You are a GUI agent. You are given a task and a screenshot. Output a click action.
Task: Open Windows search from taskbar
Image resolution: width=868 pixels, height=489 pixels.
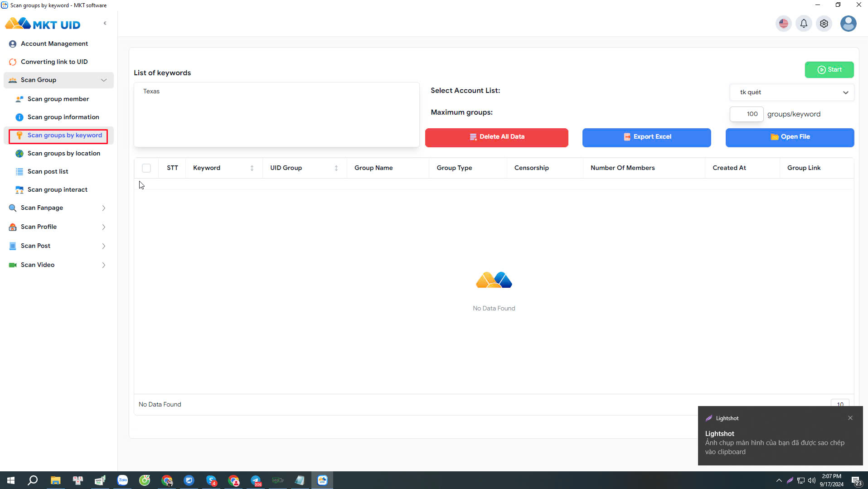coord(33,480)
